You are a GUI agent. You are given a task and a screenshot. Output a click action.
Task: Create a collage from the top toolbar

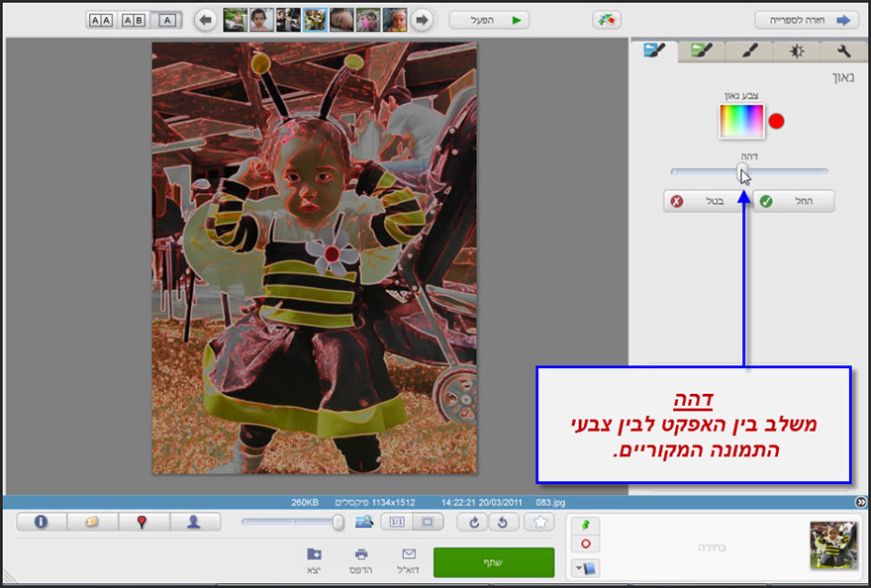pyautogui.click(x=608, y=18)
